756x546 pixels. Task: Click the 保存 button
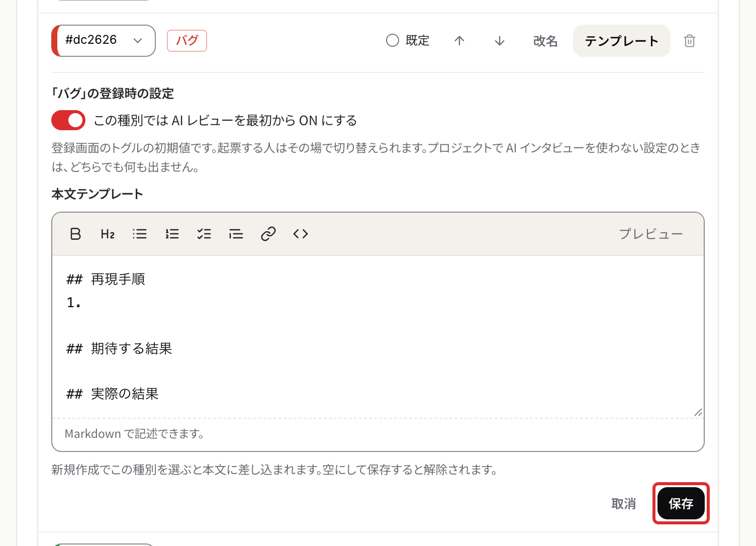point(681,503)
